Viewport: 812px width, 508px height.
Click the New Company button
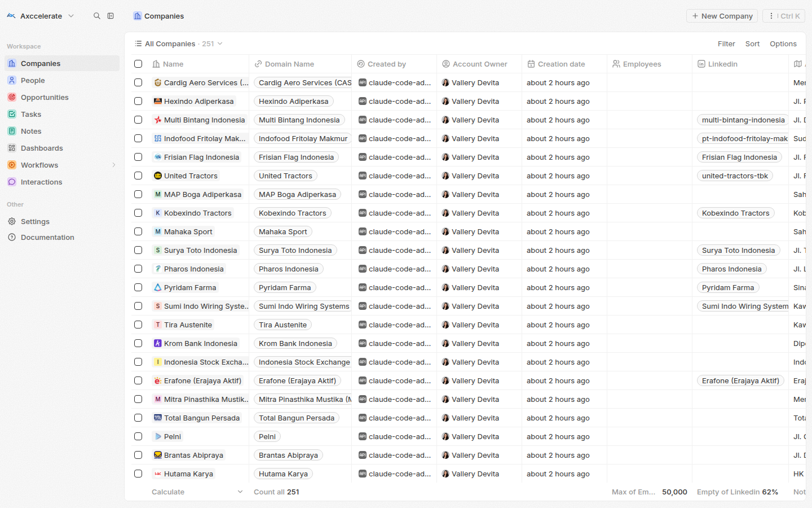[722, 16]
